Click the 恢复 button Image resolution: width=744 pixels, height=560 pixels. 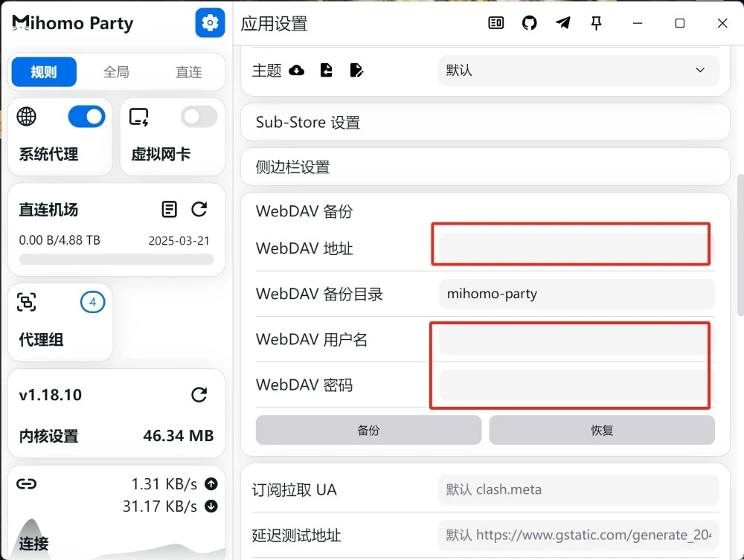click(602, 430)
